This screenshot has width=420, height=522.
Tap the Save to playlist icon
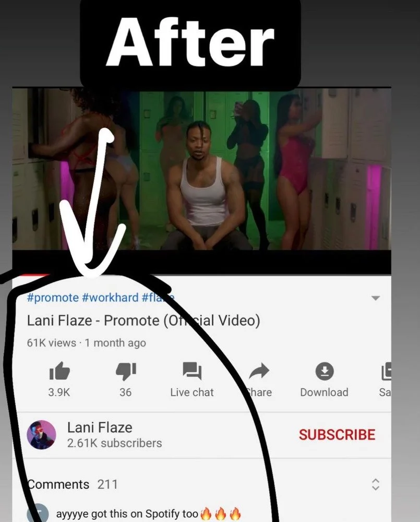[386, 371]
